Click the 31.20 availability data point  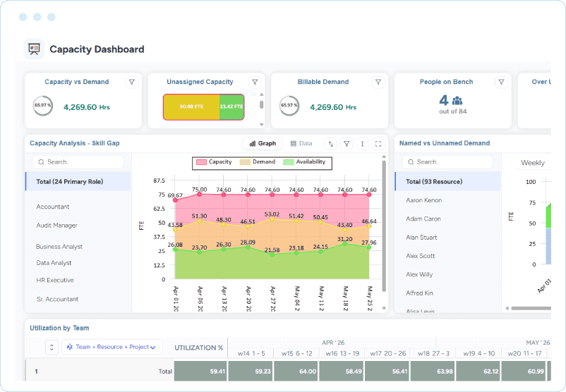[344, 244]
